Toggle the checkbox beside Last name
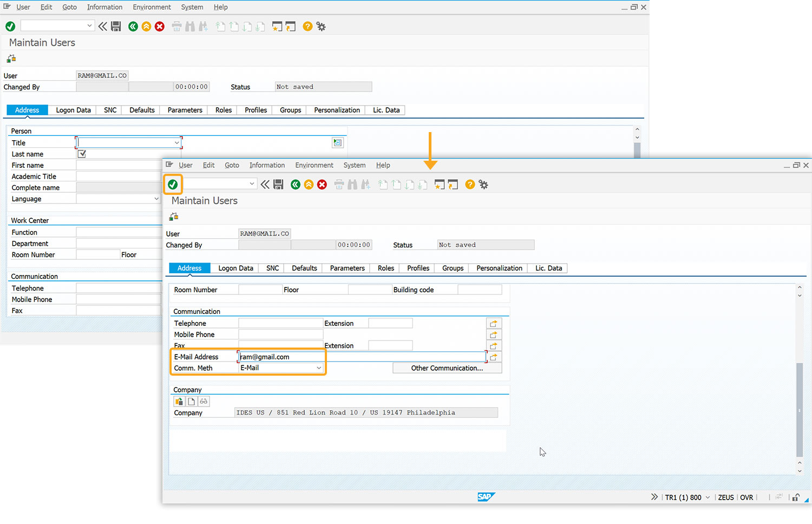Image resolution: width=812 pixels, height=524 pixels. tap(82, 154)
